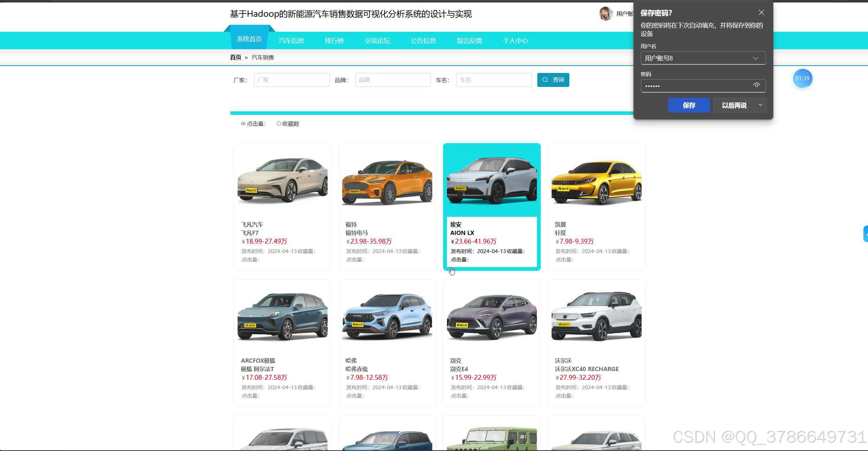Image resolution: width=868 pixels, height=451 pixels.
Task: Open 个人中心 in the navigation bar
Action: (515, 40)
